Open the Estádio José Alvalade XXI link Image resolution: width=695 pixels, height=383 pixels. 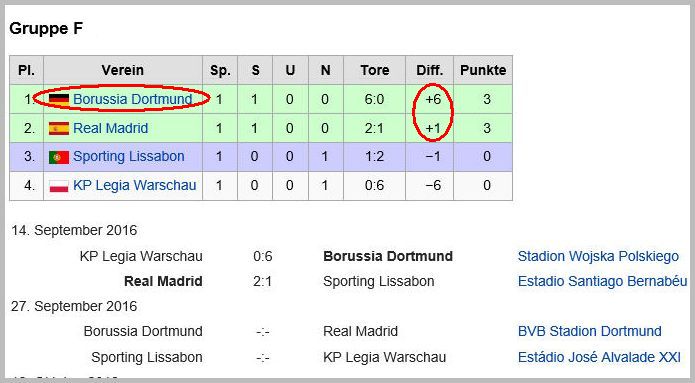pyautogui.click(x=599, y=357)
